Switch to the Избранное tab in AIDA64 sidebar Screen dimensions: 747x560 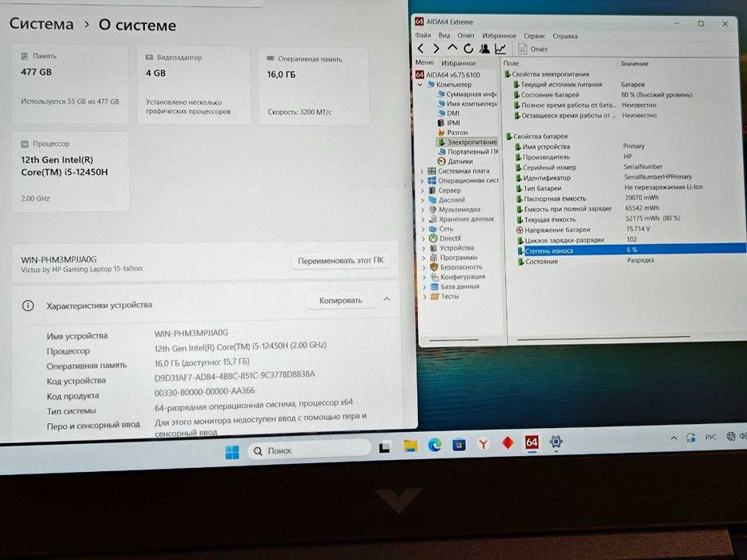[458, 63]
